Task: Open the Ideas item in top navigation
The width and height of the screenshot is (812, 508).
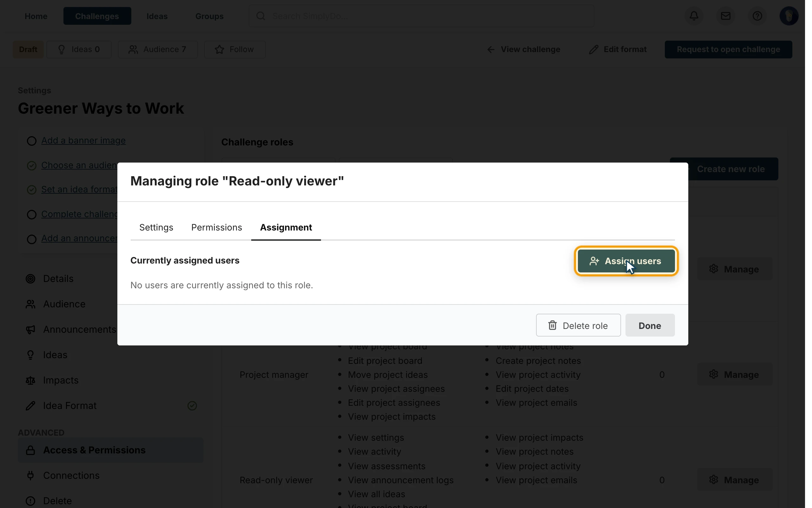Action: tap(157, 16)
